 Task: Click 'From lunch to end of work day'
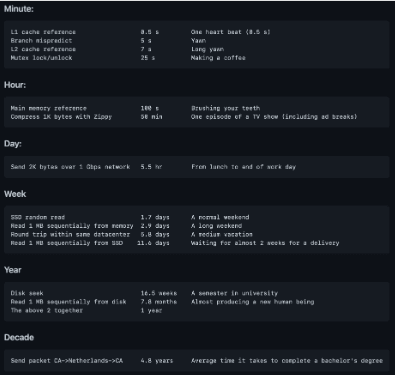tap(244, 167)
